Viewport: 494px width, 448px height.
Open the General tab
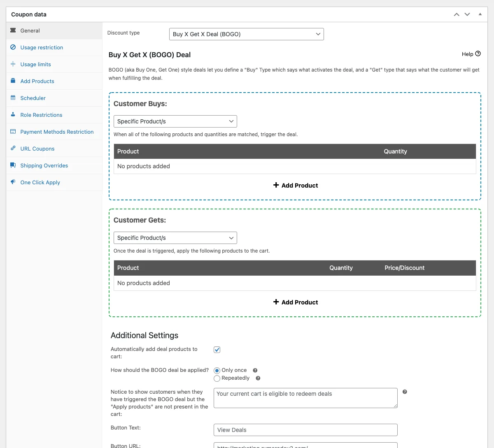54,30
